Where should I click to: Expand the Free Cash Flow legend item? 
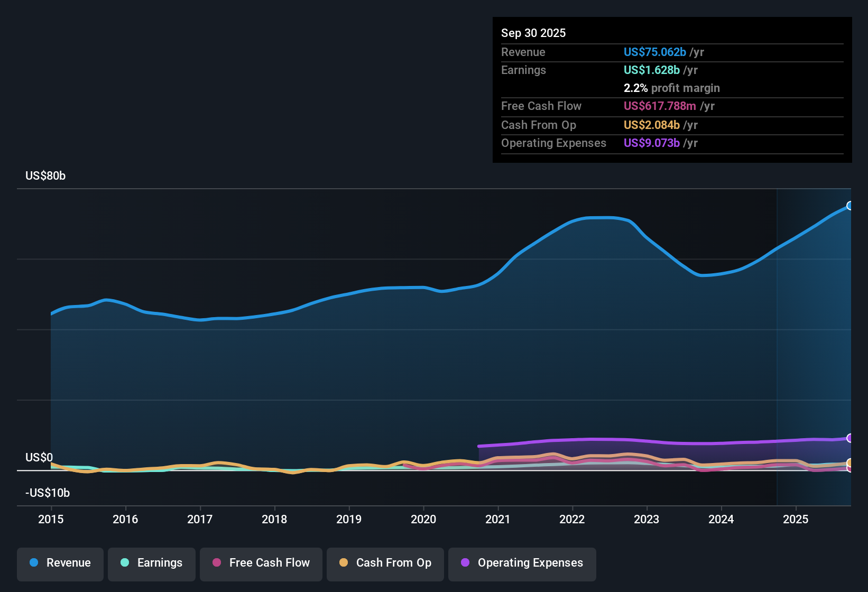click(261, 563)
